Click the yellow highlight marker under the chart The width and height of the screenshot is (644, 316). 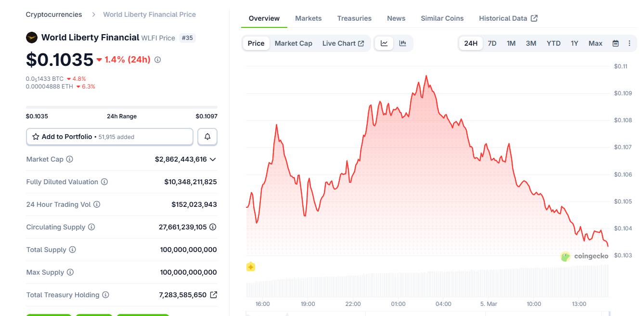(250, 266)
